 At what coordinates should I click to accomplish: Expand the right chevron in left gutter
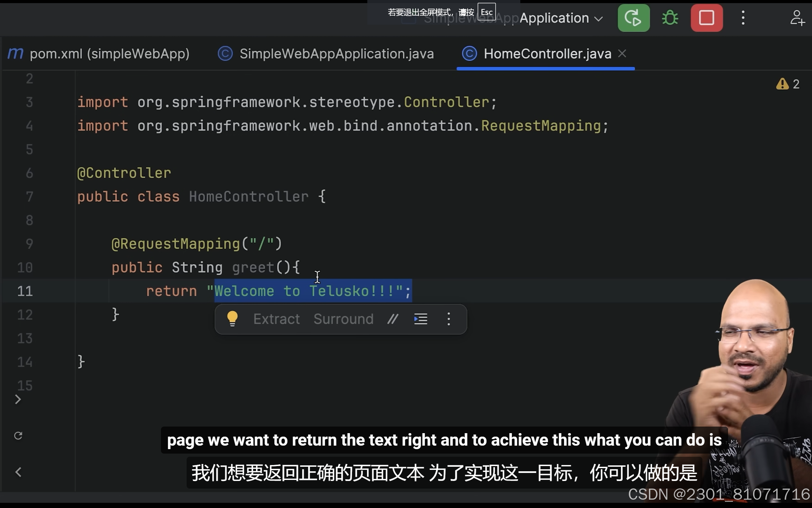click(18, 400)
